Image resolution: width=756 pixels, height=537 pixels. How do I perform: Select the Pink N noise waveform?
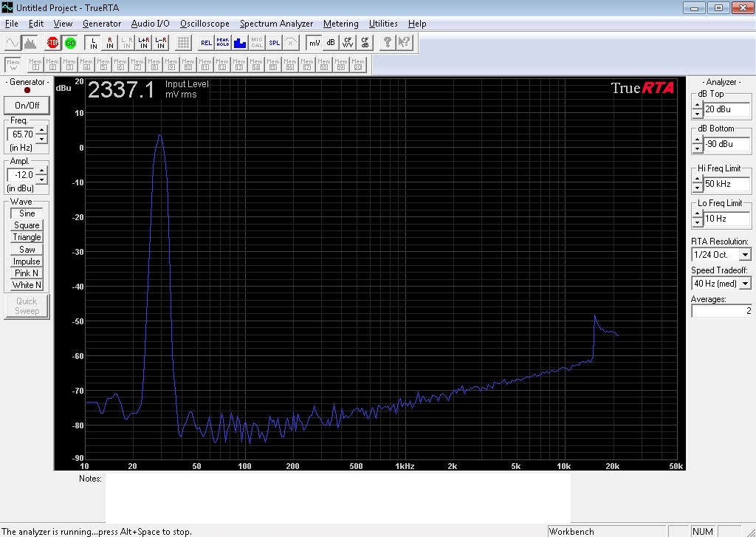click(27, 273)
